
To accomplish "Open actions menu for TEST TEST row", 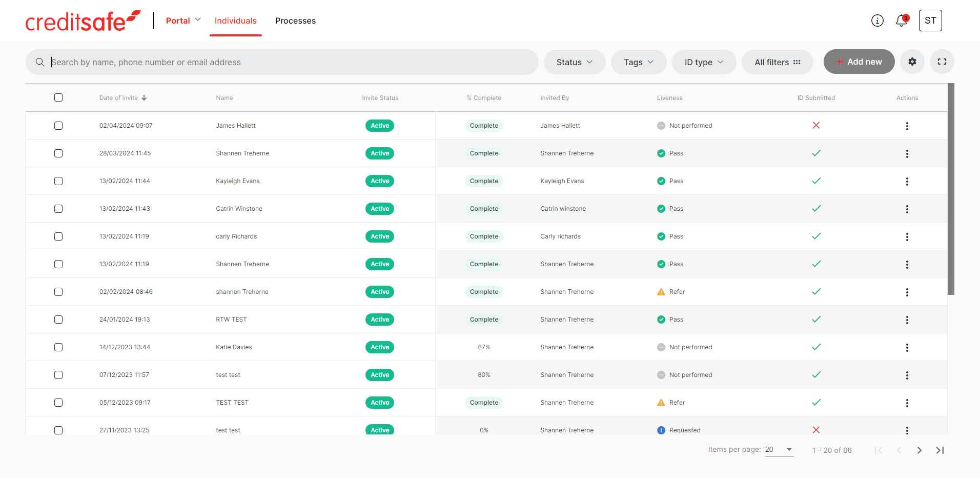I will click(907, 403).
